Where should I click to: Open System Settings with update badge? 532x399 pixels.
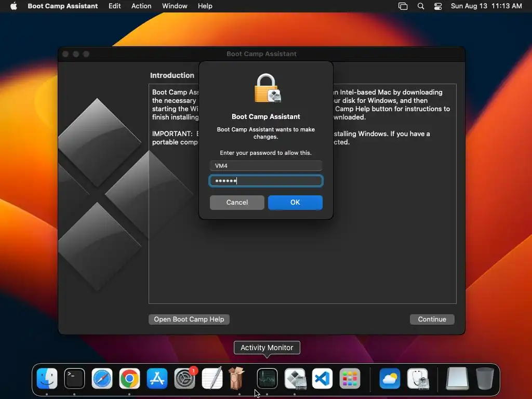click(x=184, y=378)
